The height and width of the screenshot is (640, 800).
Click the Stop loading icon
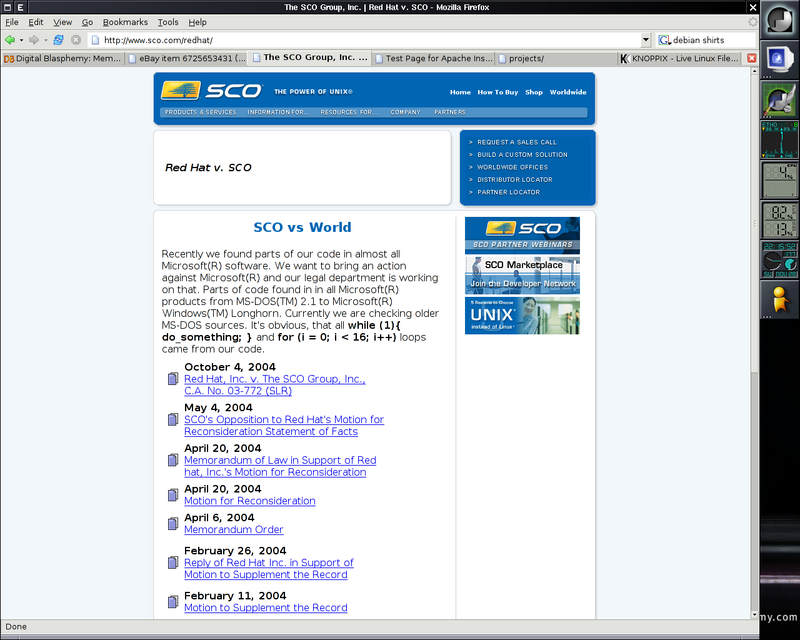76,40
